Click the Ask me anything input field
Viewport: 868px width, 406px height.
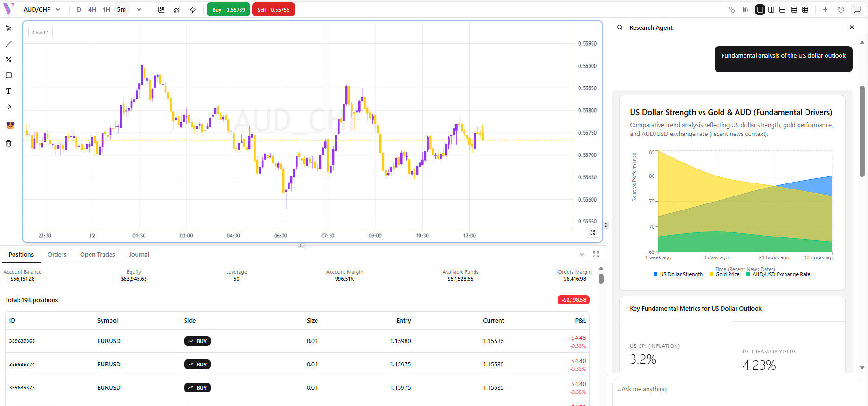click(736, 389)
